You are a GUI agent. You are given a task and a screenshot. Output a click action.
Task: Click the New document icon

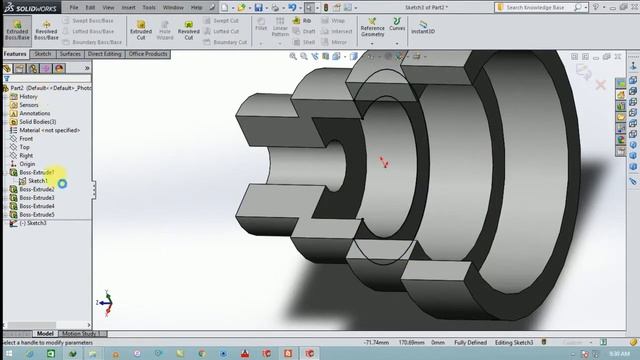pos(224,7)
